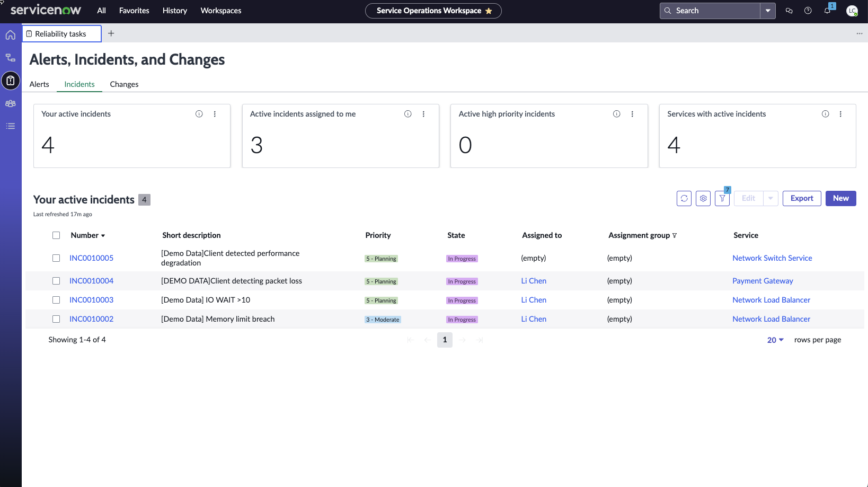Open incident INC0010002
Screen dimensions: 868x487
point(91,319)
